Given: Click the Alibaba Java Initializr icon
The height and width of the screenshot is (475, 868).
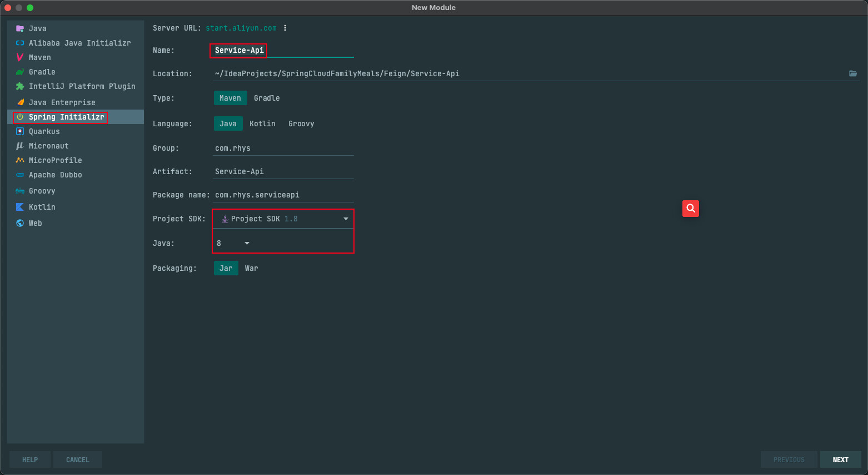Looking at the screenshot, I should pos(20,43).
